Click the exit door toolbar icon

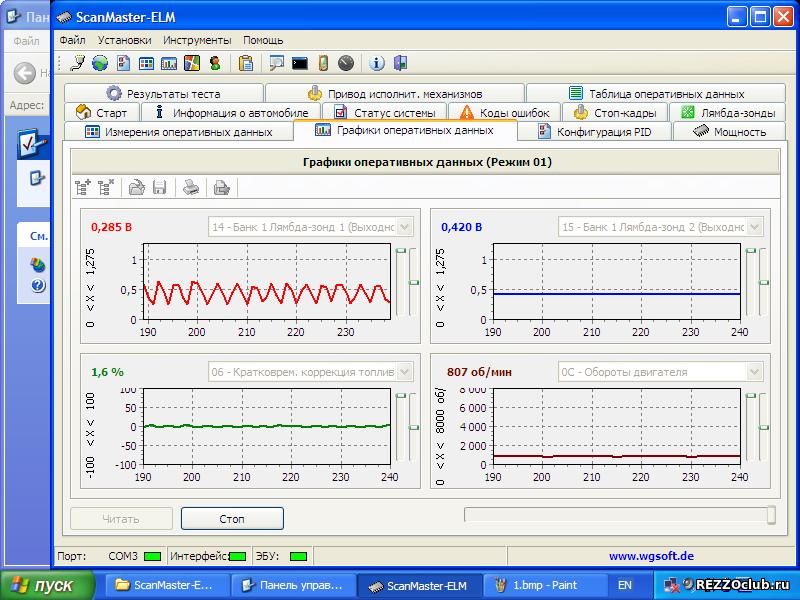401,63
